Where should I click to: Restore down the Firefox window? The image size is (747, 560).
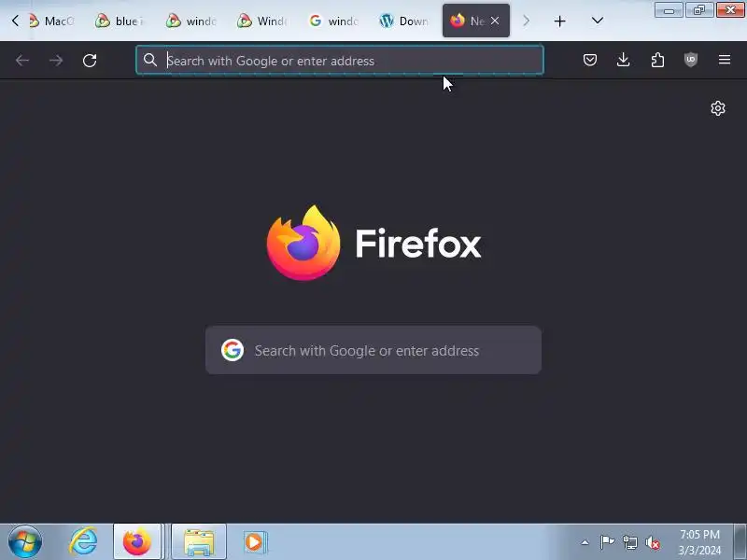698,10
